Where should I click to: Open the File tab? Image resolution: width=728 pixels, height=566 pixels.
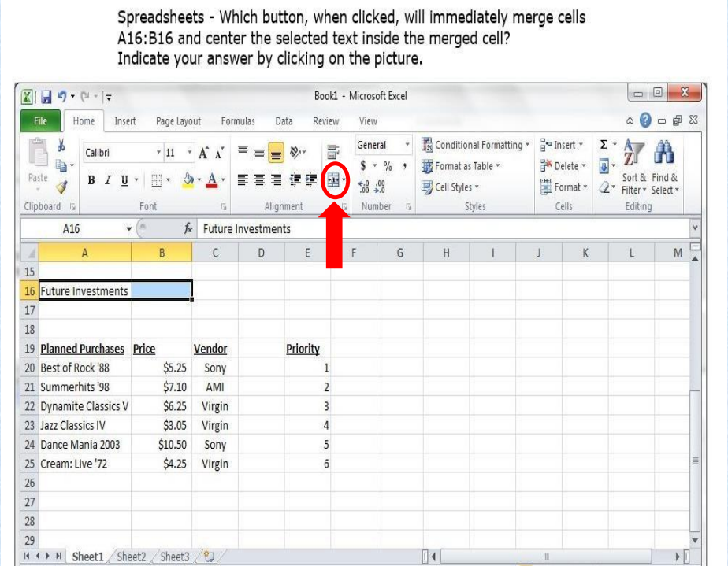click(40, 121)
